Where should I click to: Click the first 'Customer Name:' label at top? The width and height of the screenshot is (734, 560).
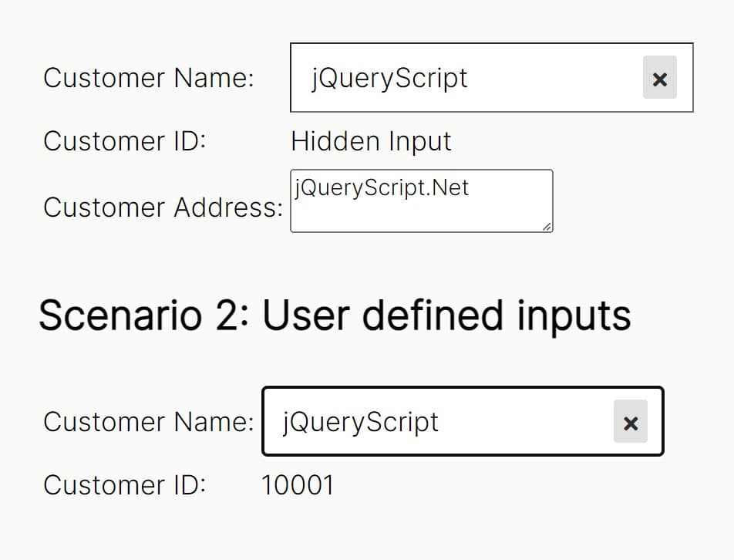(148, 77)
